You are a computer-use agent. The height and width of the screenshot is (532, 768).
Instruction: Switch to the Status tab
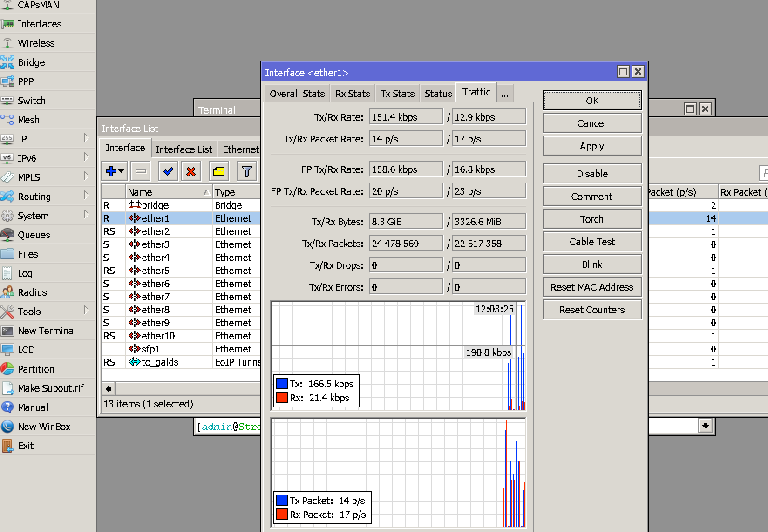pos(438,94)
